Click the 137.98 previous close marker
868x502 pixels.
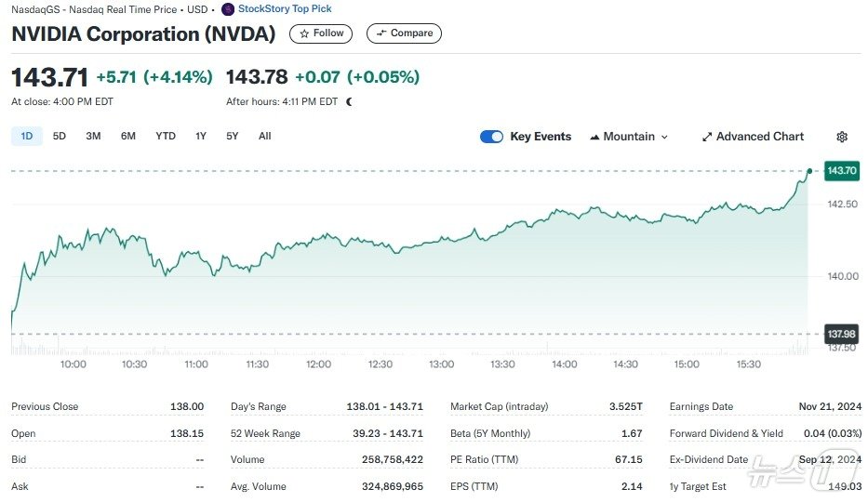click(x=842, y=334)
